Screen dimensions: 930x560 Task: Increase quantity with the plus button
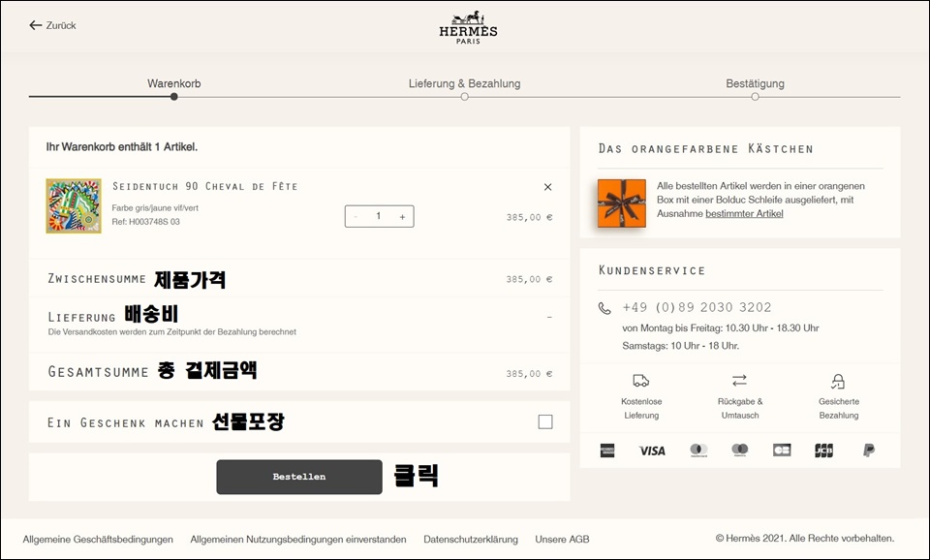tap(402, 216)
